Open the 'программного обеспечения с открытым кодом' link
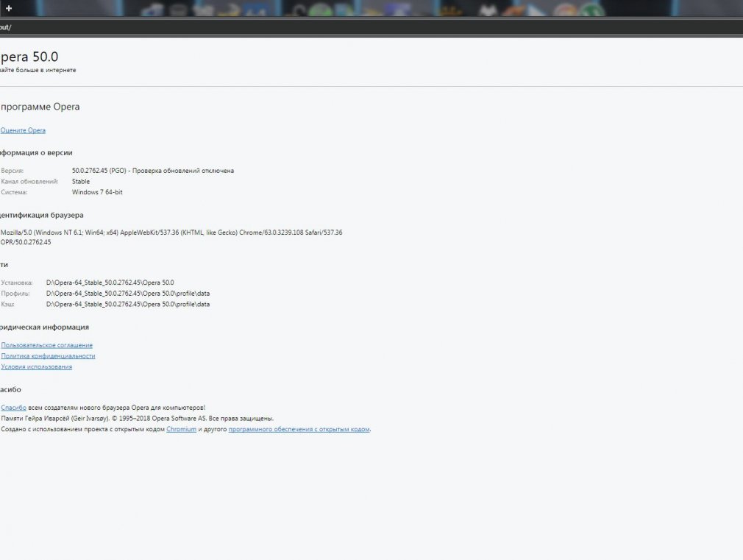The image size is (743, 560). coord(299,429)
